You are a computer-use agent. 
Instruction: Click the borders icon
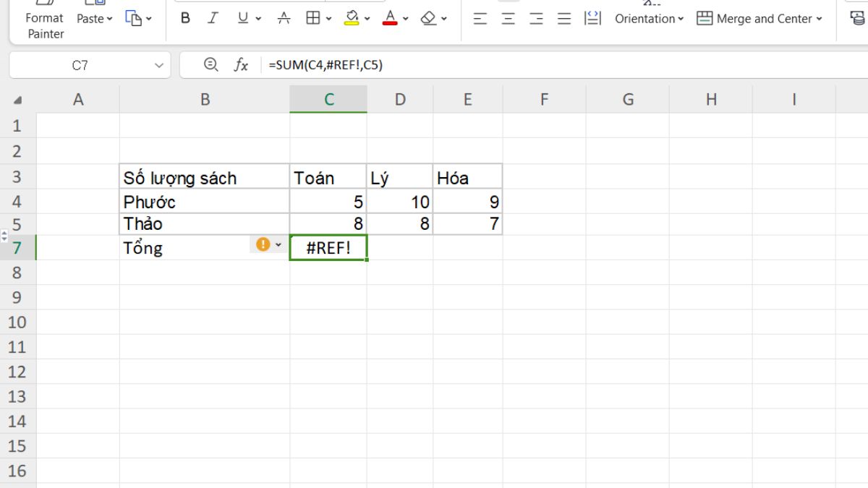pos(312,19)
